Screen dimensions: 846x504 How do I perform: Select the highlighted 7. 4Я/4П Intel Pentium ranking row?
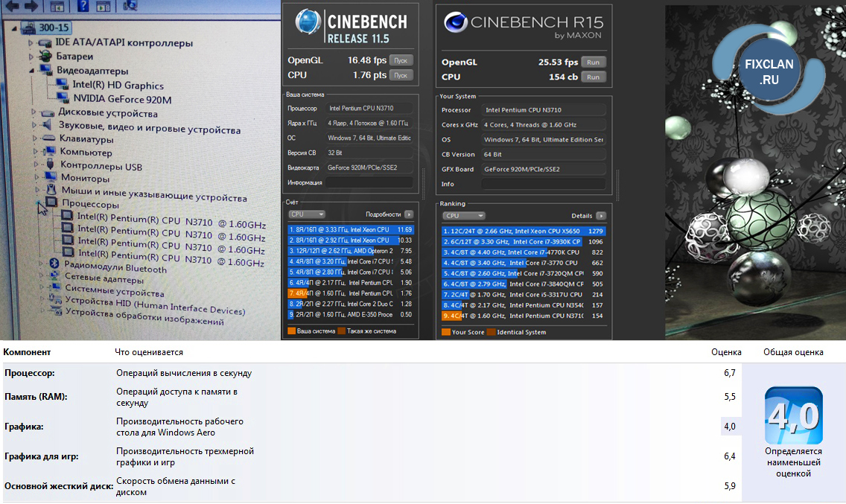click(351, 293)
